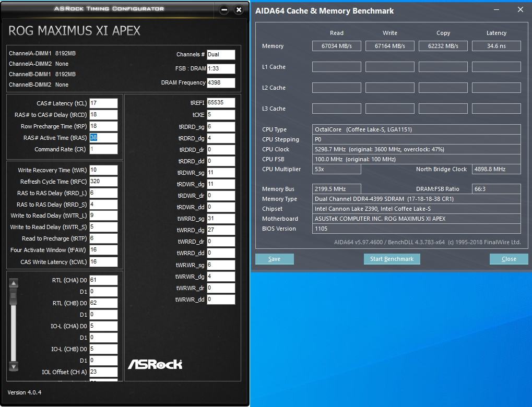Click the tREFI value field
The image size is (532, 407).
tap(221, 103)
